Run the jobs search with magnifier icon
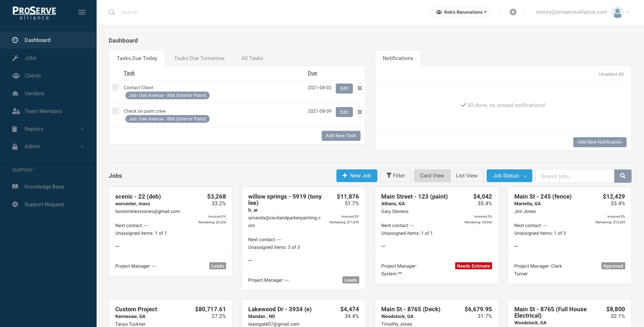 click(623, 176)
